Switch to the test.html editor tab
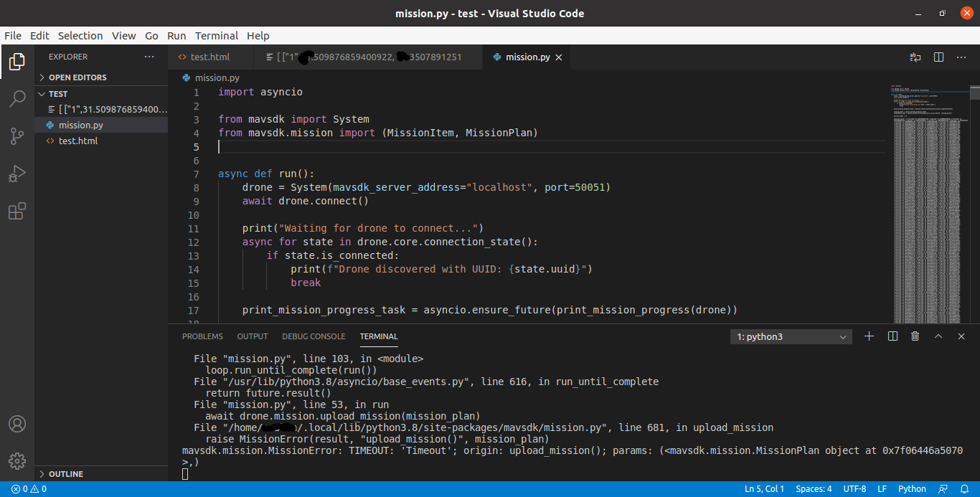This screenshot has width=980, height=497. coord(210,57)
